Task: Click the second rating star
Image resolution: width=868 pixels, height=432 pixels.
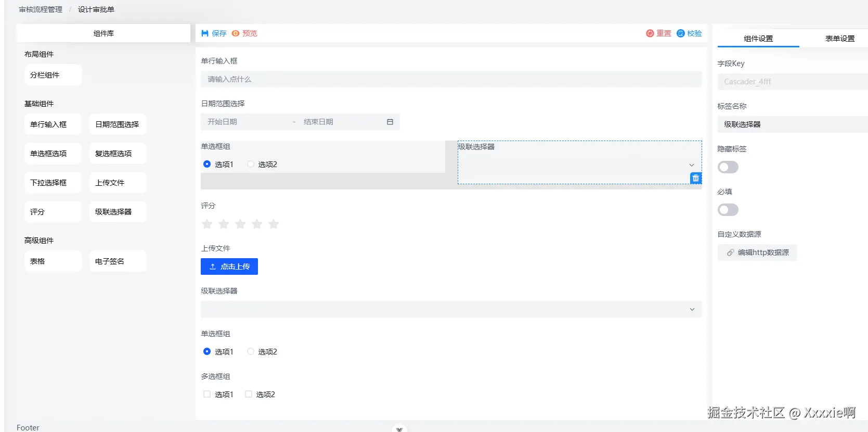Action: 224,224
